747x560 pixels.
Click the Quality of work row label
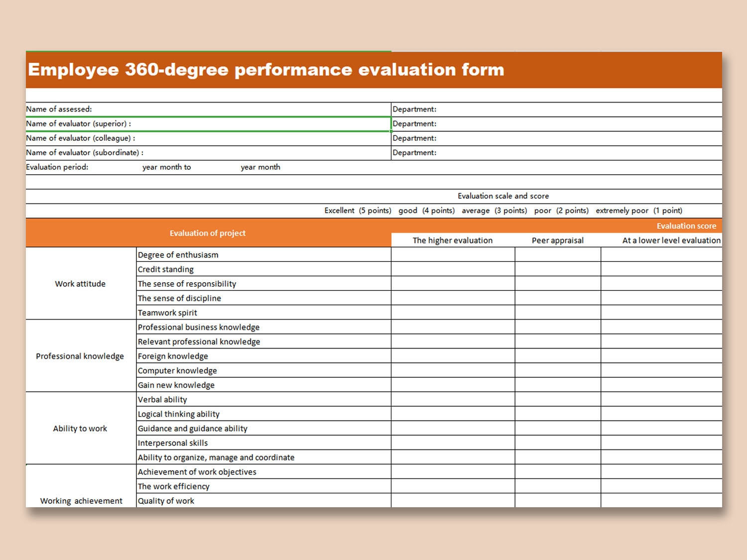(166, 501)
